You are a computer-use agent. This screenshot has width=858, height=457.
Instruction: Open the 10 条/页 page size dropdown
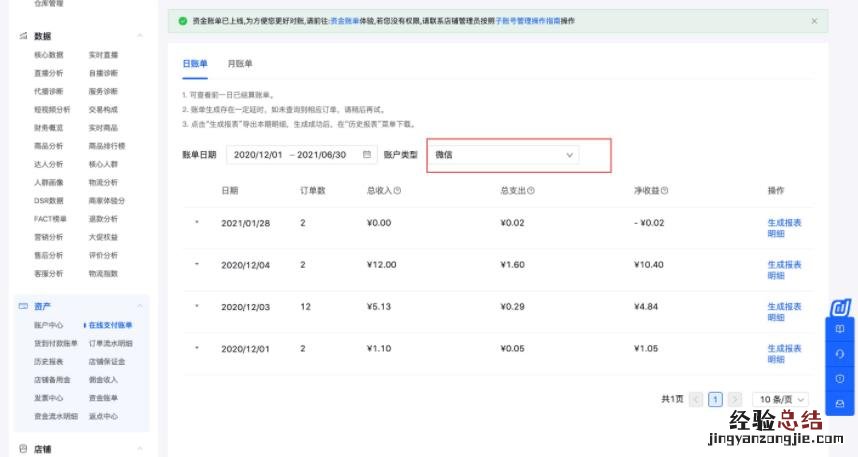pos(780,399)
